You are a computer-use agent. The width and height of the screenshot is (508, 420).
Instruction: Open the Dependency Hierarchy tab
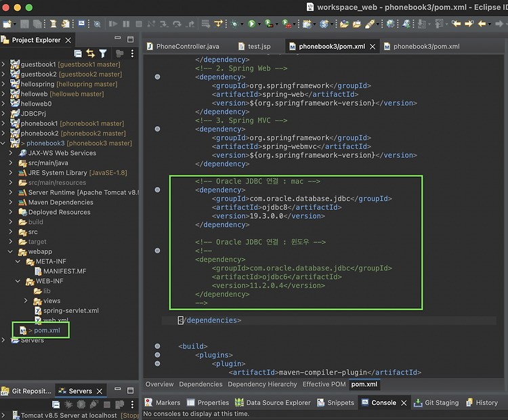262,384
